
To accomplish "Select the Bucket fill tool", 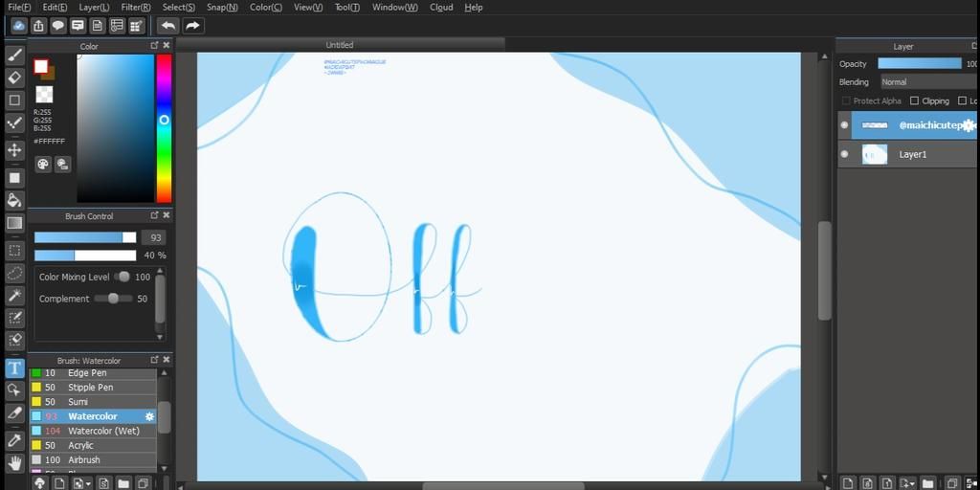I will 15,201.
